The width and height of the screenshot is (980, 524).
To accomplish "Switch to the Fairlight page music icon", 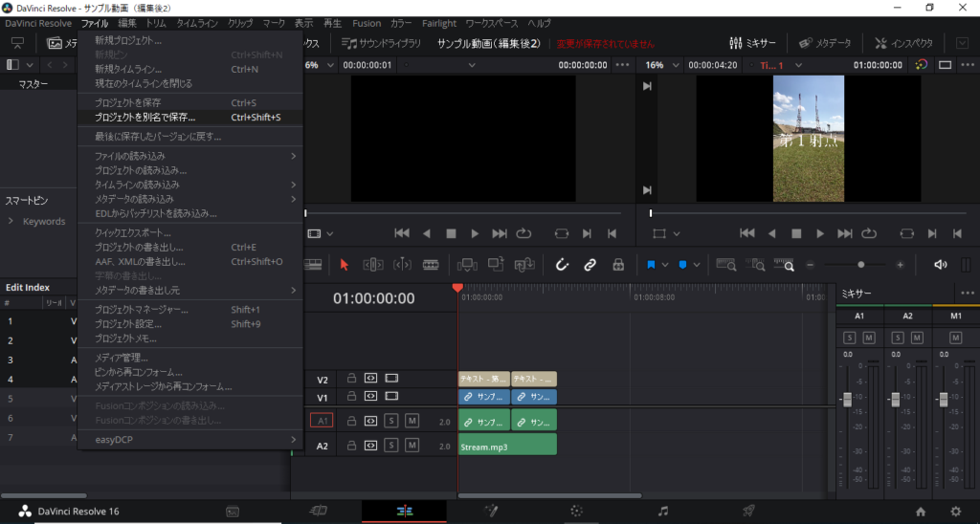I will click(x=662, y=511).
